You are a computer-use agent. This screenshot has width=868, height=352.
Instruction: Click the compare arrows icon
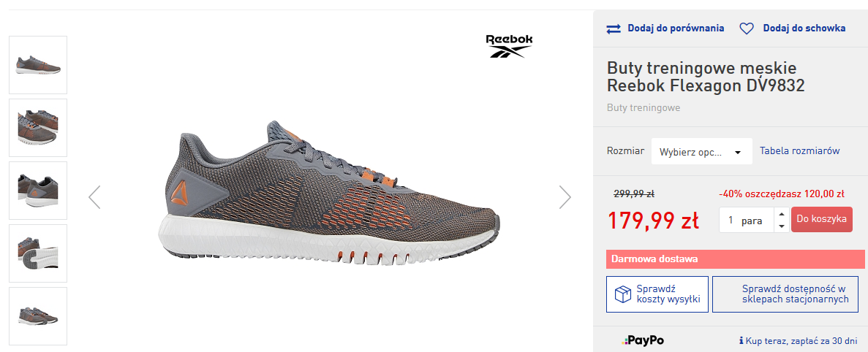point(614,28)
